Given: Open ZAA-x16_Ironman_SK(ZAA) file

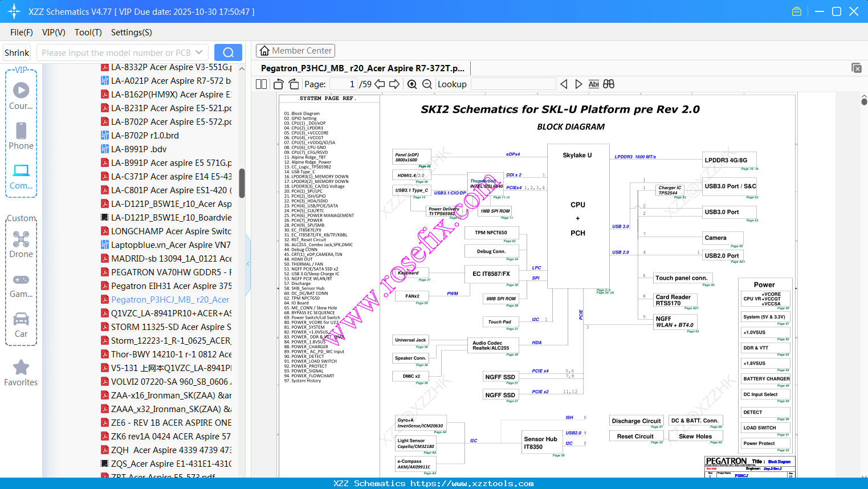Looking at the screenshot, I should (166, 396).
